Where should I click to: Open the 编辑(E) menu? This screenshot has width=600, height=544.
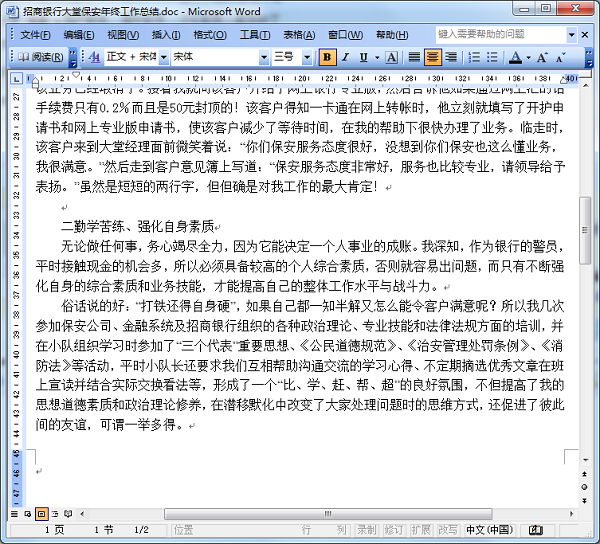coord(78,35)
